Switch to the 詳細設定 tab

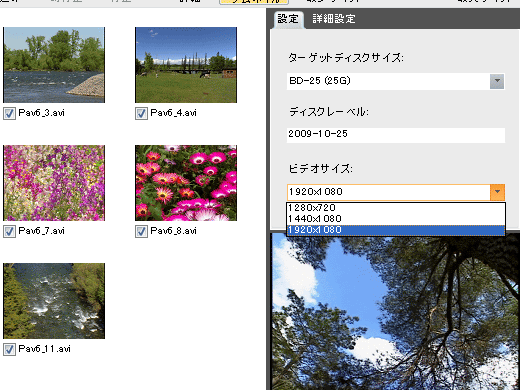[334, 19]
